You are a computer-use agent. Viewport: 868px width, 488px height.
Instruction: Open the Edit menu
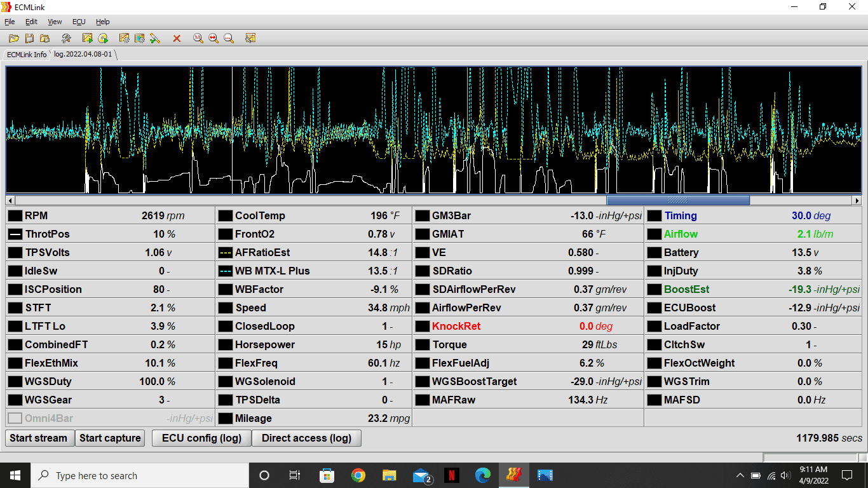pos(31,22)
